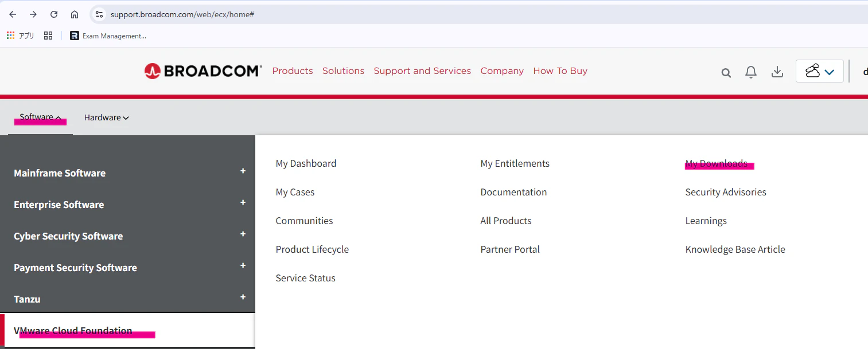The height and width of the screenshot is (349, 868).
Task: Click the Broadcom logo
Action: pos(203,71)
